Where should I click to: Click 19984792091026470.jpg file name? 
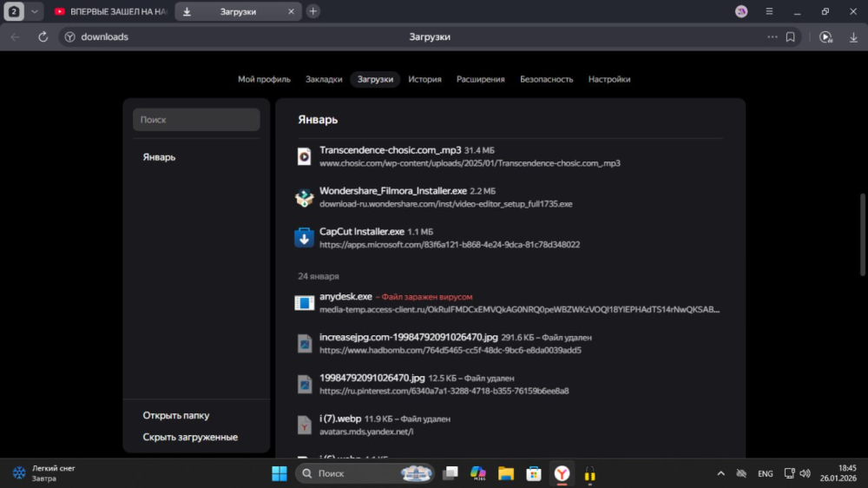[372, 378]
